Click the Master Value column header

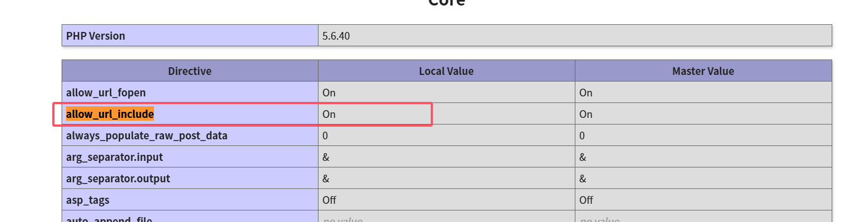703,71
